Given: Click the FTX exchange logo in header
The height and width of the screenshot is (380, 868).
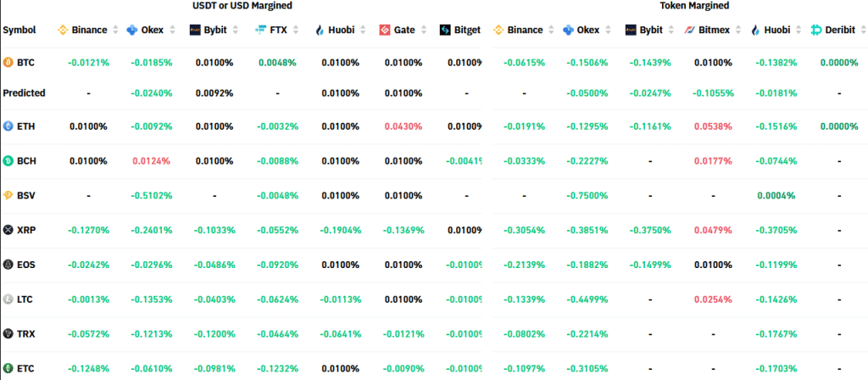Looking at the screenshot, I should tap(261, 31).
